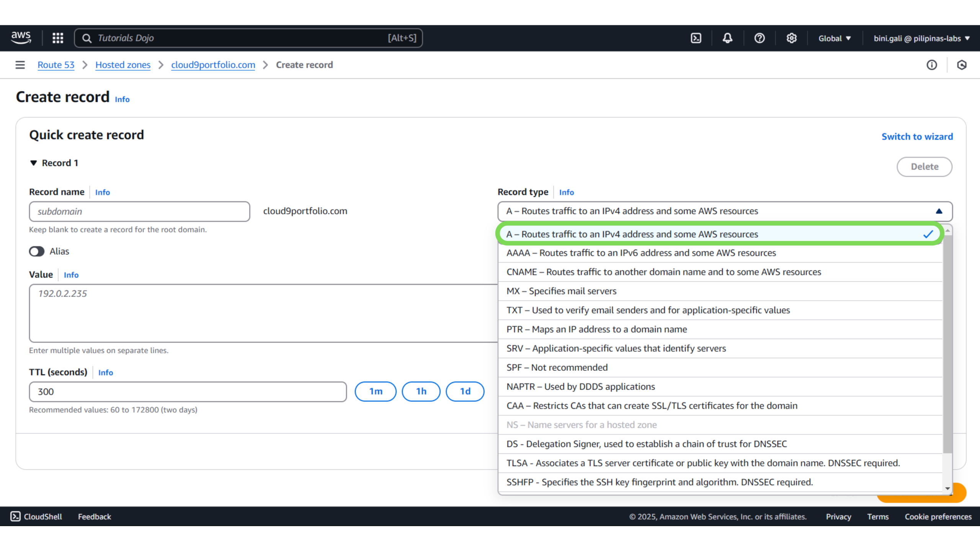Viewport: 980px width, 551px height.
Task: Open the AWS services grid menu
Action: click(58, 38)
